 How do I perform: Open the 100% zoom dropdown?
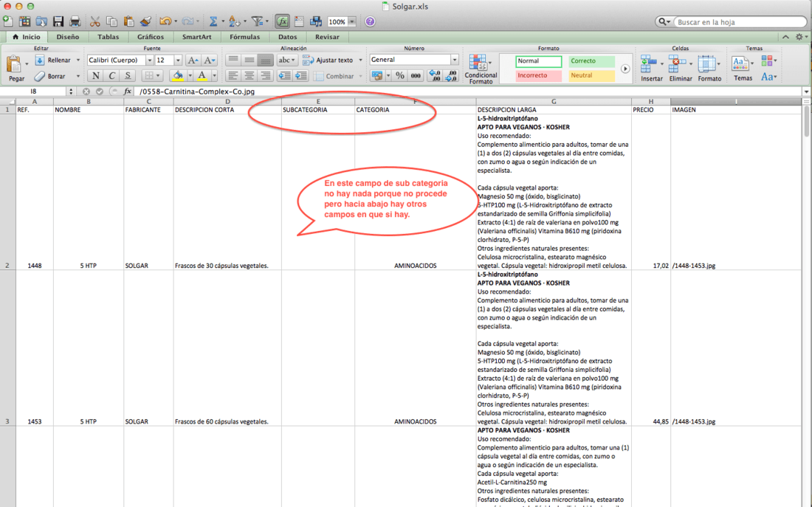click(351, 21)
